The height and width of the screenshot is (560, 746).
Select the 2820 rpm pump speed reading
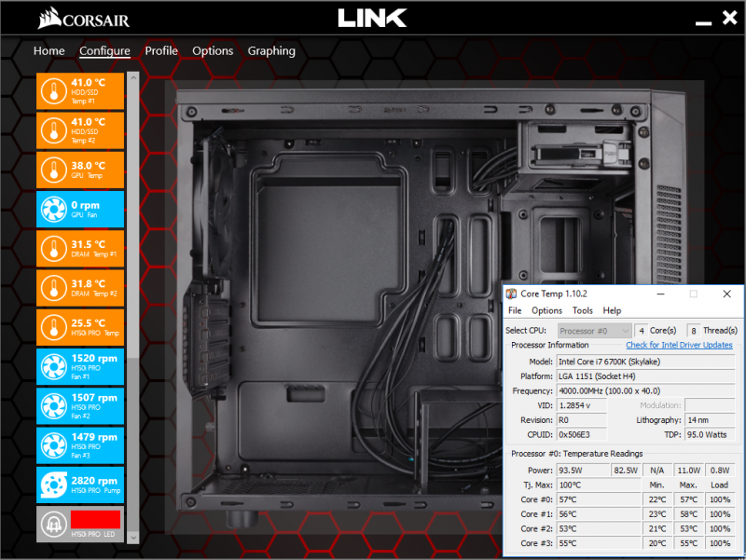pos(94,481)
